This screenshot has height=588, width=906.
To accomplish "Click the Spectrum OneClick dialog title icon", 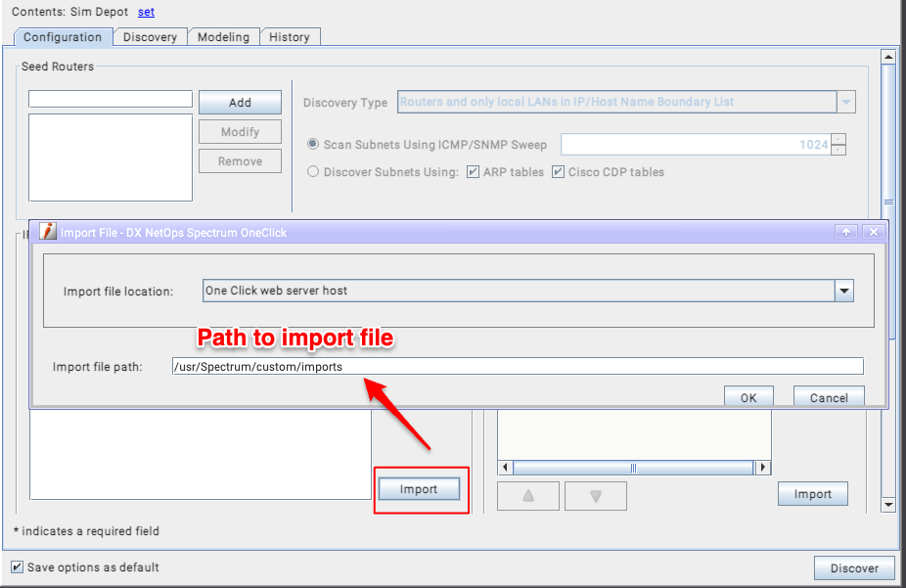I will point(48,231).
